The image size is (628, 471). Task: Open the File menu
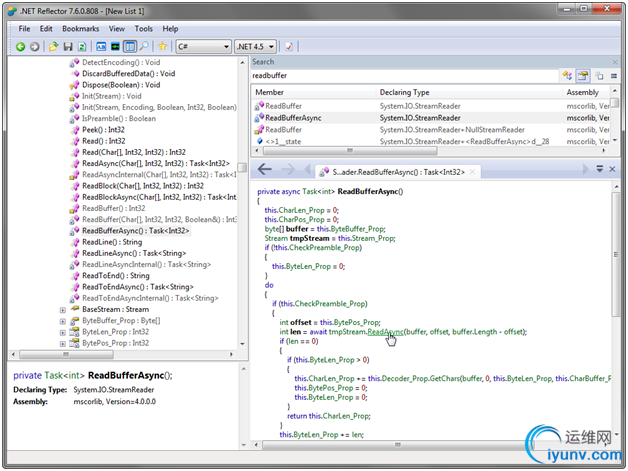tap(24, 29)
